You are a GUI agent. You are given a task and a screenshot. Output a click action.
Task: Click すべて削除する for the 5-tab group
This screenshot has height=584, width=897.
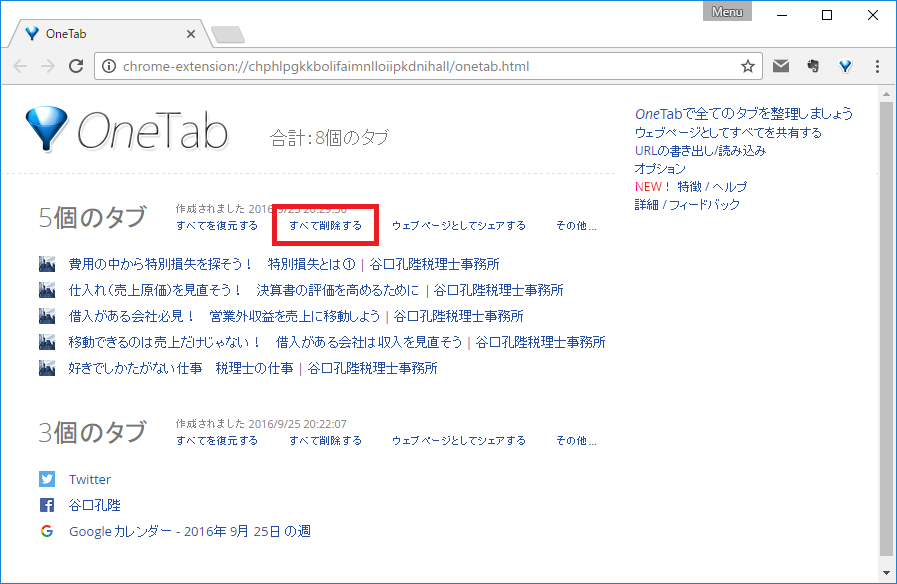[x=325, y=226]
